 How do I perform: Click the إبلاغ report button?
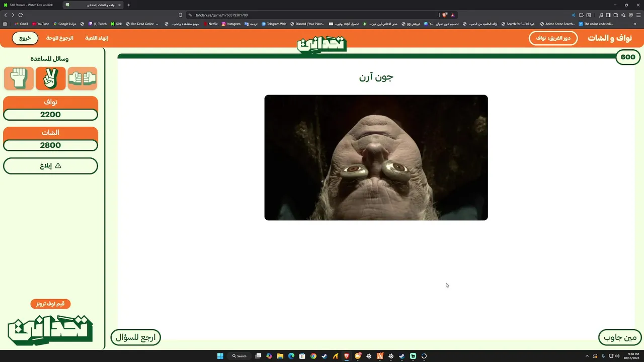point(50,166)
